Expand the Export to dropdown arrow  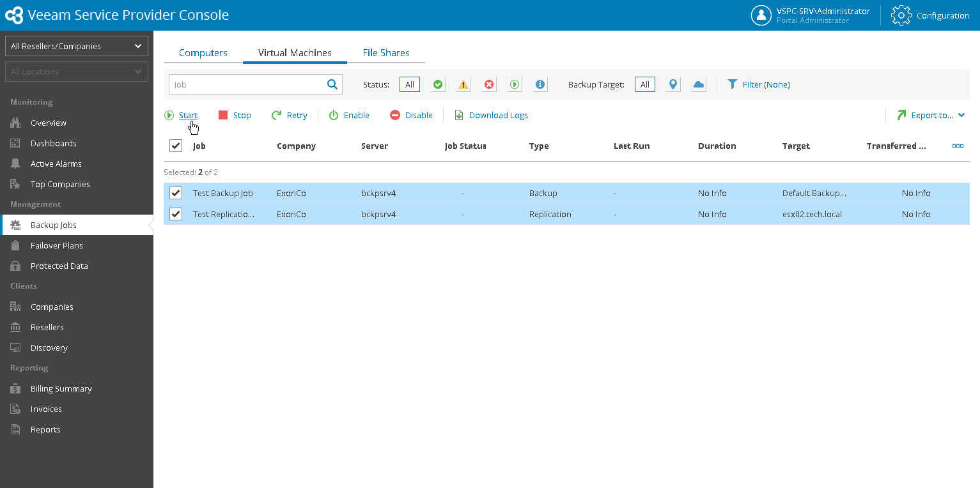point(961,115)
